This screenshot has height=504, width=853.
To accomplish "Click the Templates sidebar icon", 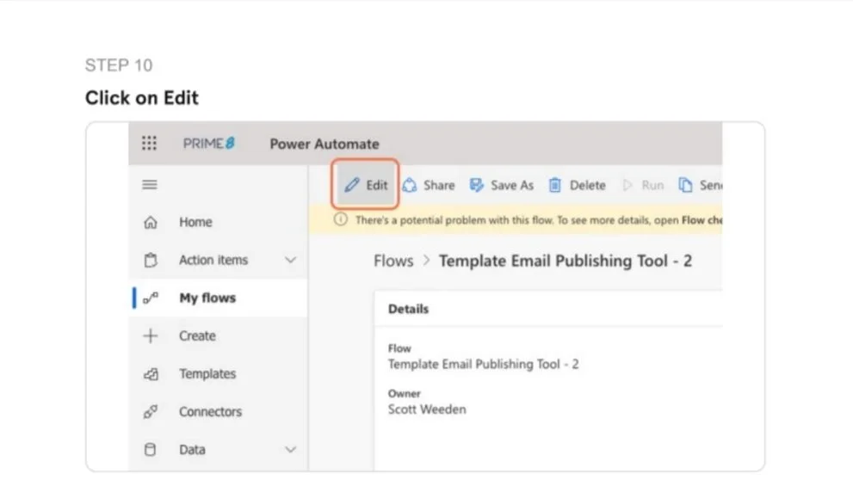I will pyautogui.click(x=151, y=374).
